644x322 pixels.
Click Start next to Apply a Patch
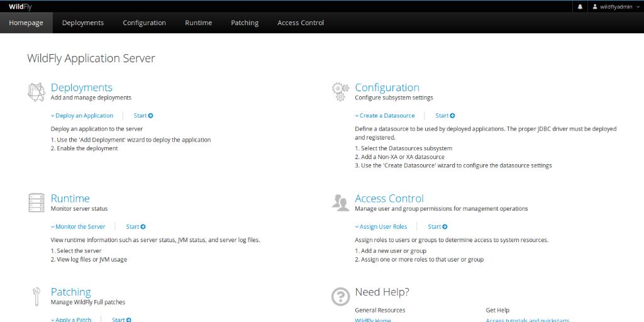121,319
